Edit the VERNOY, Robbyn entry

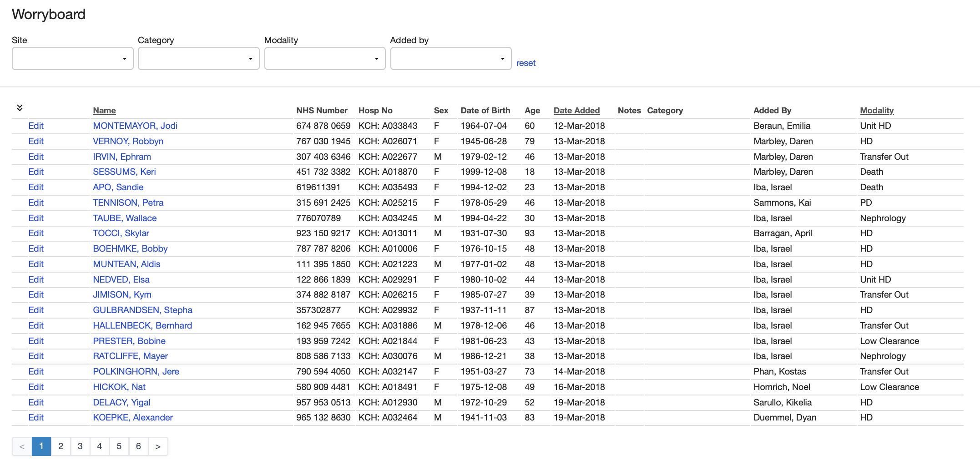[36, 142]
